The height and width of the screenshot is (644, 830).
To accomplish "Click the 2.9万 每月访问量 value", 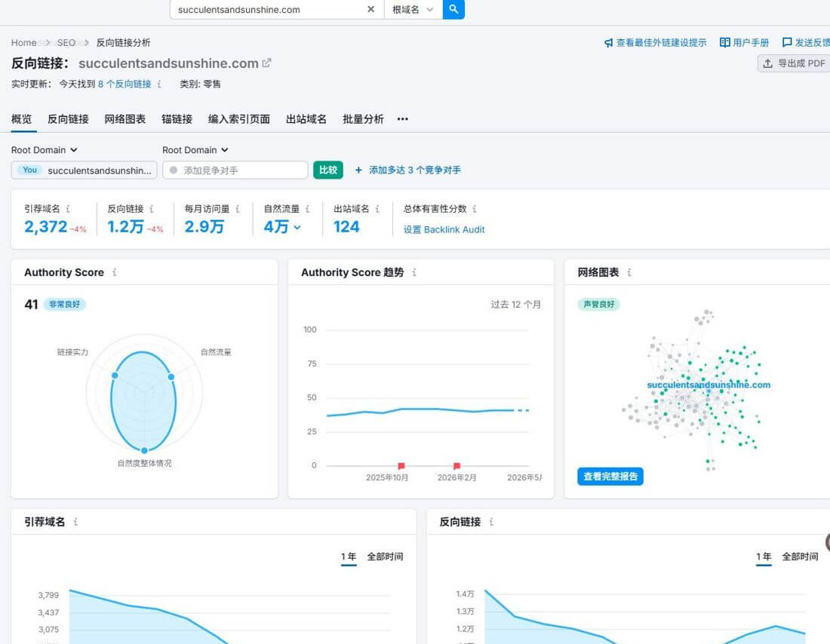I will coord(204,227).
